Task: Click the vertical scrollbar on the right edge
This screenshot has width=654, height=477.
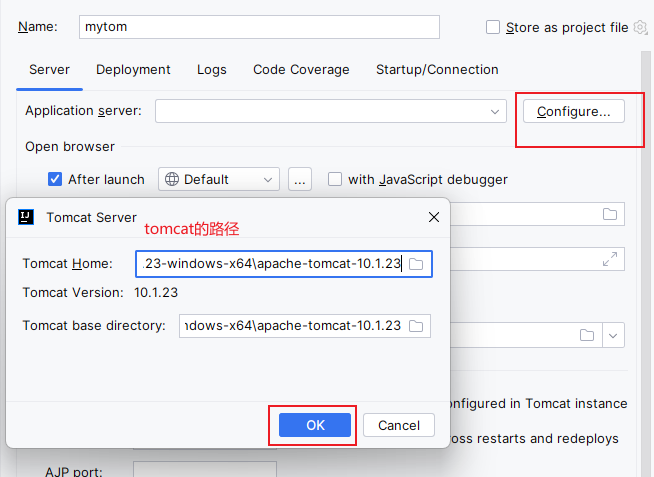Action: 646,264
